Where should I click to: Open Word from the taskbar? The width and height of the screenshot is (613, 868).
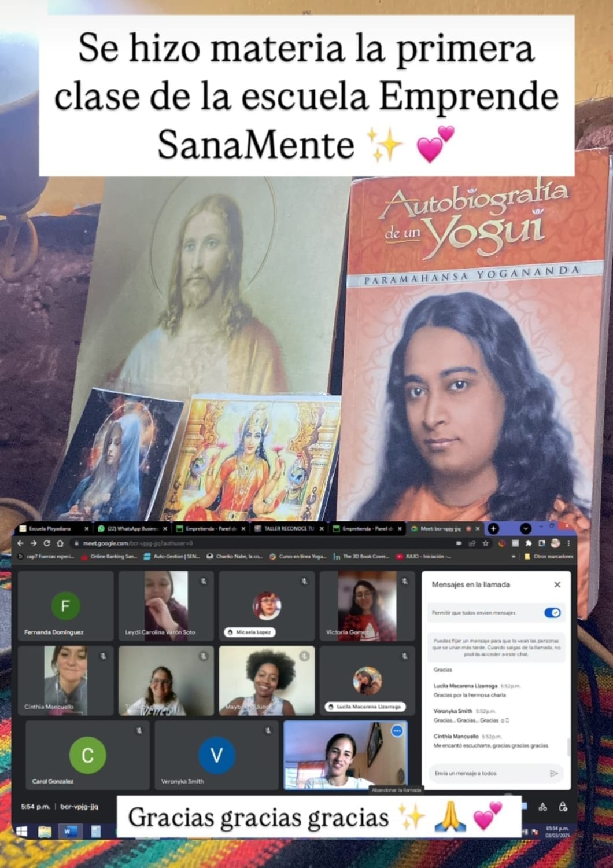click(69, 832)
